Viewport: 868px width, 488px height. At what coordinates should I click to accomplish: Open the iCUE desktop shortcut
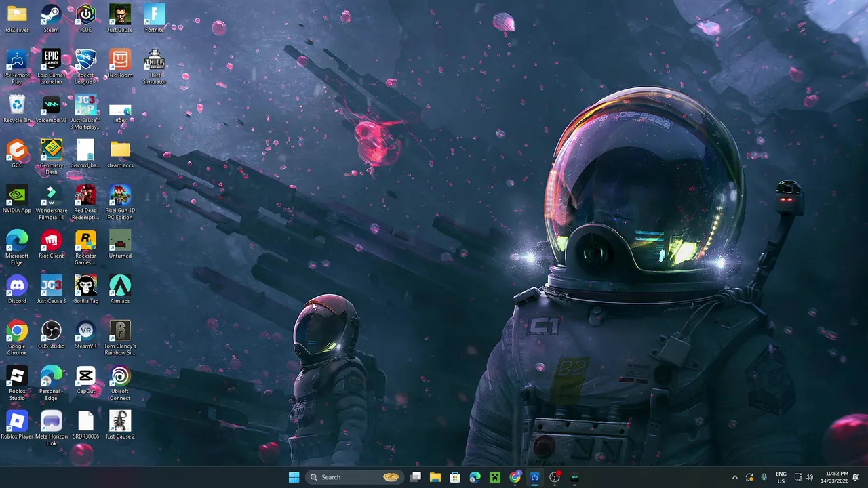click(x=85, y=19)
